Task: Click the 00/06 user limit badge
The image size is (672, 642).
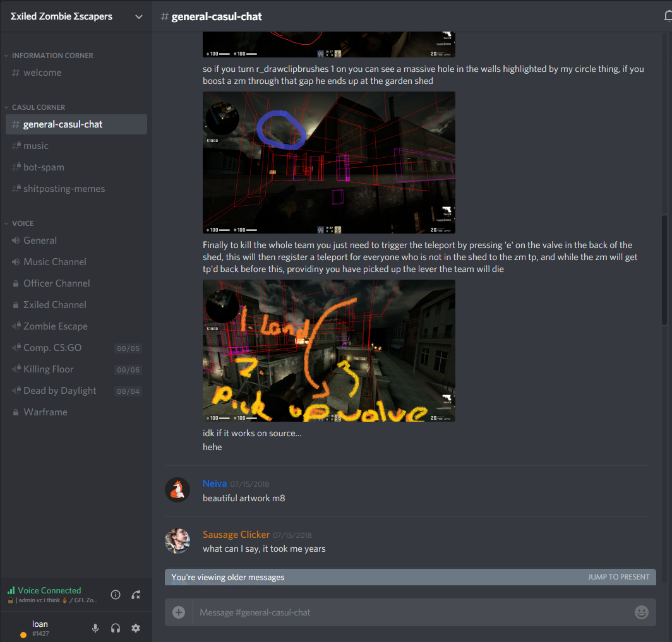Action: pyautogui.click(x=128, y=370)
